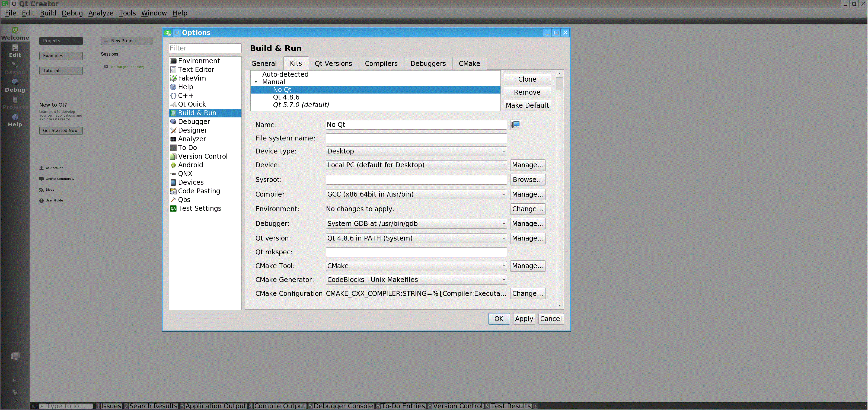Select the QNX settings category
868x410 pixels.
[x=185, y=174]
